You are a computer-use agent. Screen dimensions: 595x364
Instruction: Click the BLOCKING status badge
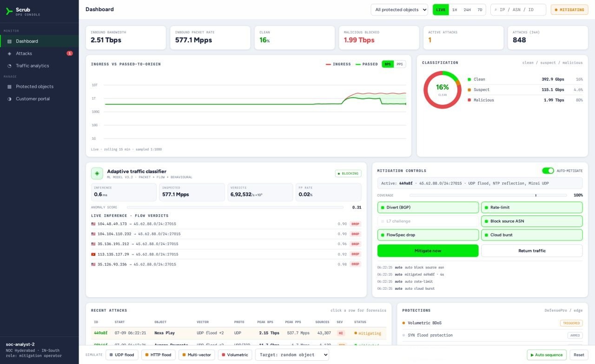(x=348, y=174)
